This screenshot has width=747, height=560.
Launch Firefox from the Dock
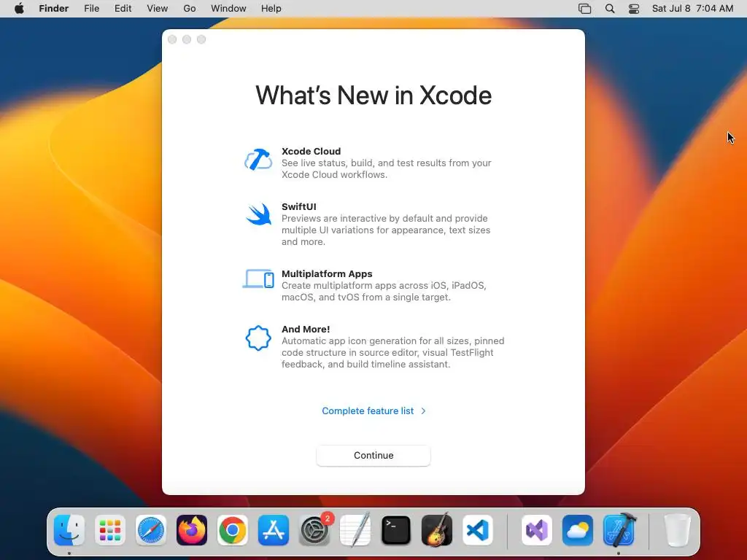coord(192,530)
